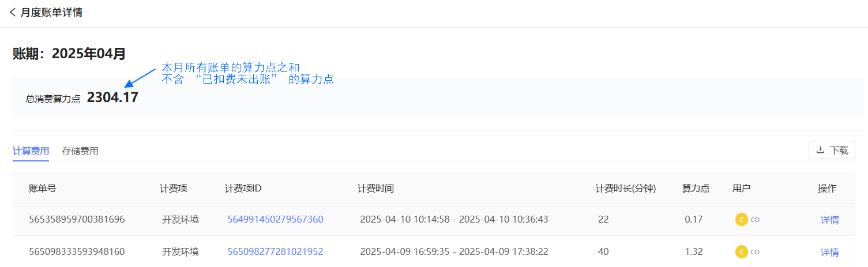Open billing item ID 565098277281021952 link
This screenshot has width=868, height=267.
pos(275,251)
